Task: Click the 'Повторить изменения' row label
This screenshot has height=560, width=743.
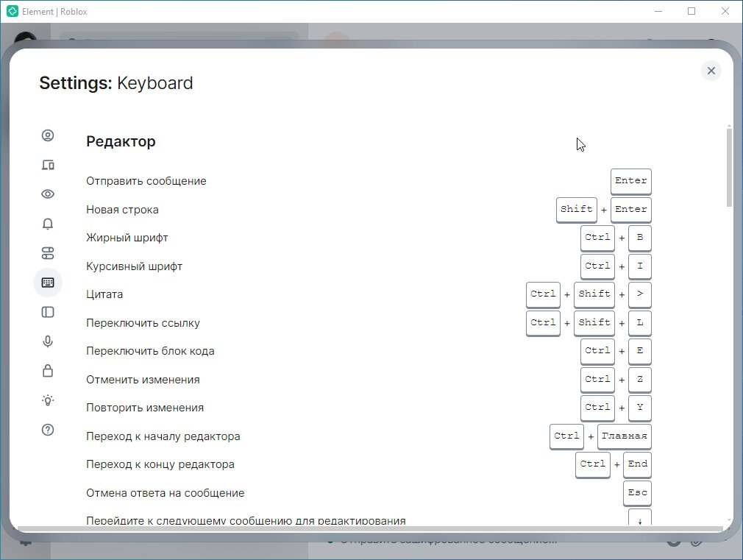Action: coord(144,408)
